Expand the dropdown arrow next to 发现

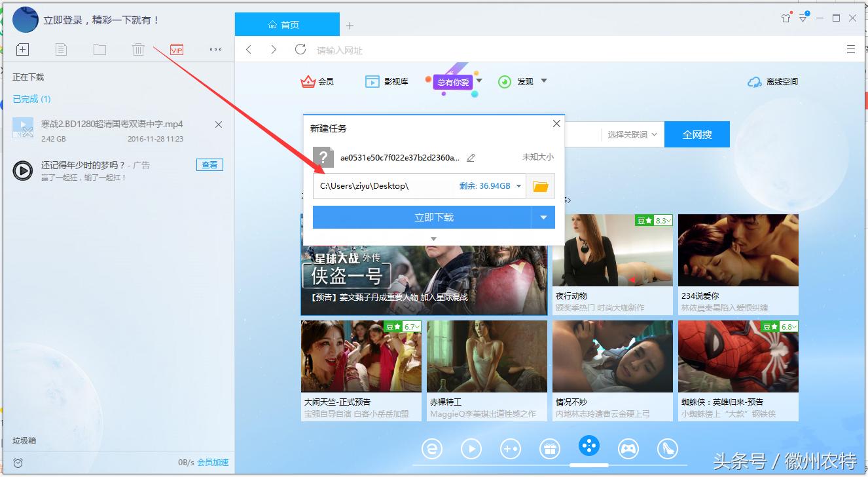click(x=543, y=81)
